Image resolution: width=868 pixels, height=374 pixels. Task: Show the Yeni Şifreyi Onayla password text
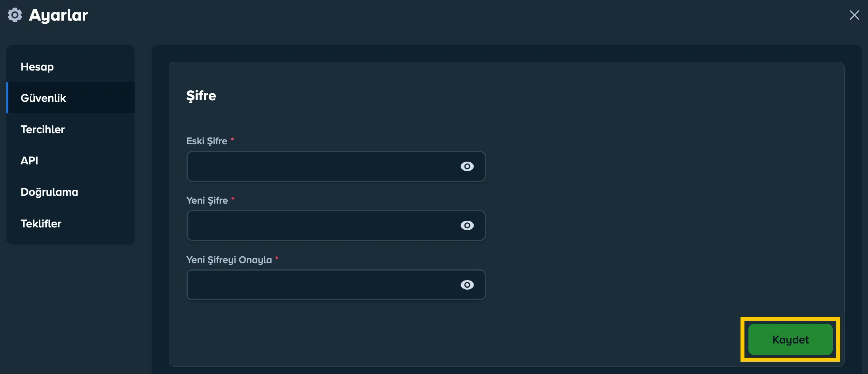tap(467, 284)
